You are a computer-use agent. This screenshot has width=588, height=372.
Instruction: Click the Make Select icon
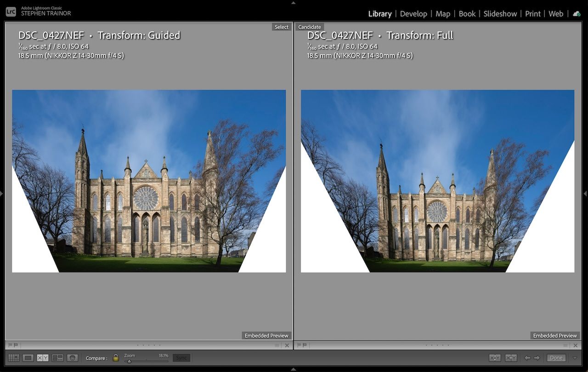click(510, 357)
